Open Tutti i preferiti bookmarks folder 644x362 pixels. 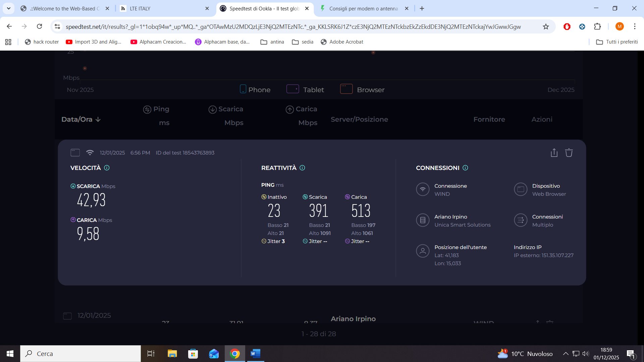pyautogui.click(x=616, y=42)
